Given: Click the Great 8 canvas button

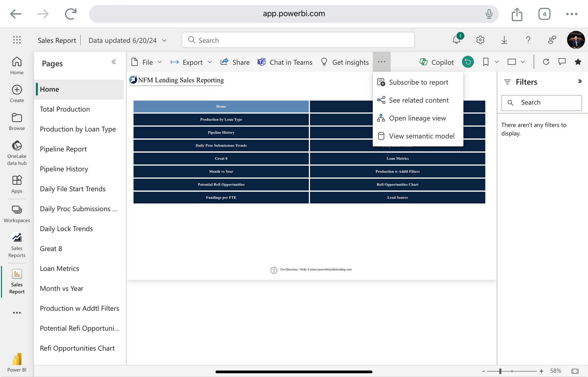Looking at the screenshot, I should [221, 159].
